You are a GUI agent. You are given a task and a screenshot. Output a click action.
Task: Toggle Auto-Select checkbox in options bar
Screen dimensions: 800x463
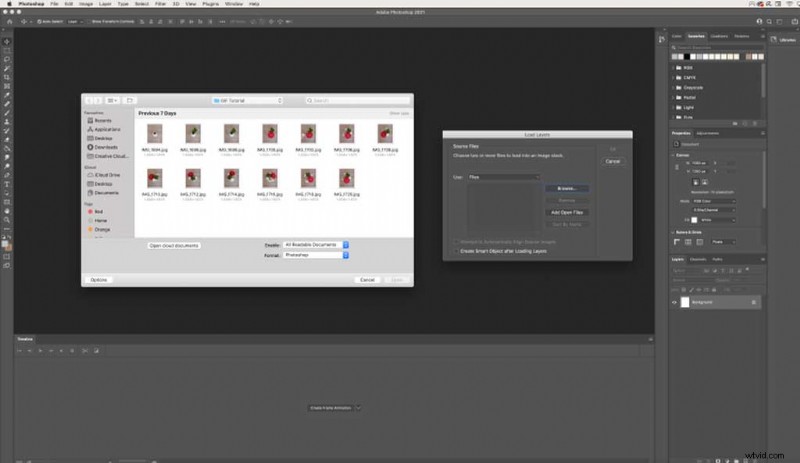39,21
